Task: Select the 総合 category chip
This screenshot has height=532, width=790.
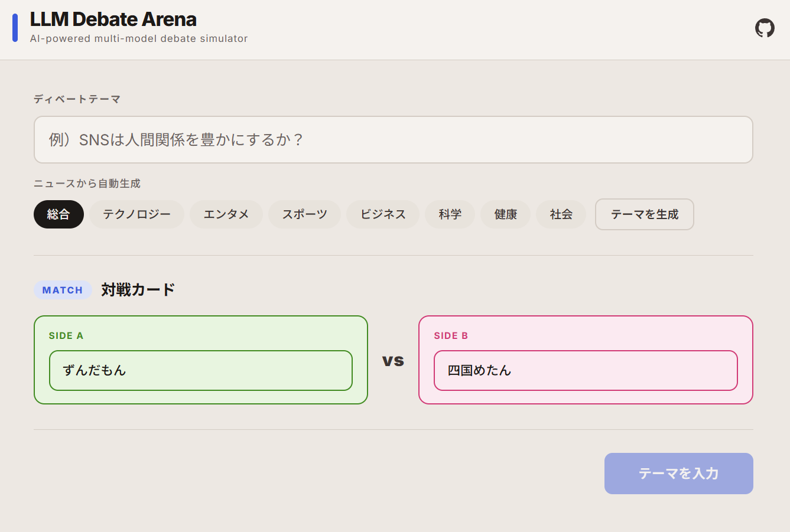Action: click(x=58, y=214)
